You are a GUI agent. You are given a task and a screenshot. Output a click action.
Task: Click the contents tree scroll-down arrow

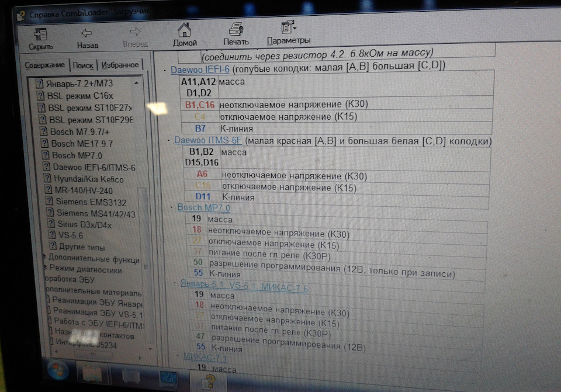[x=150, y=349]
